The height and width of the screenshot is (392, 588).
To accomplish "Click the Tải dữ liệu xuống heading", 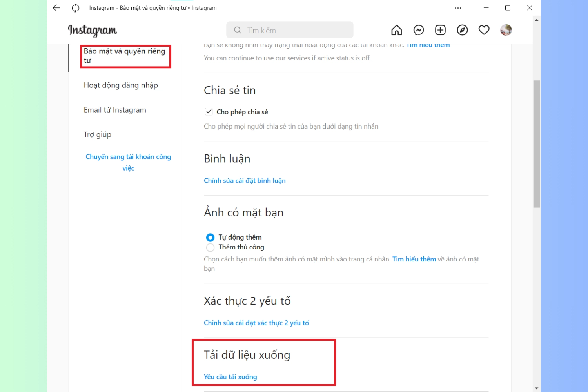I will pos(247,355).
